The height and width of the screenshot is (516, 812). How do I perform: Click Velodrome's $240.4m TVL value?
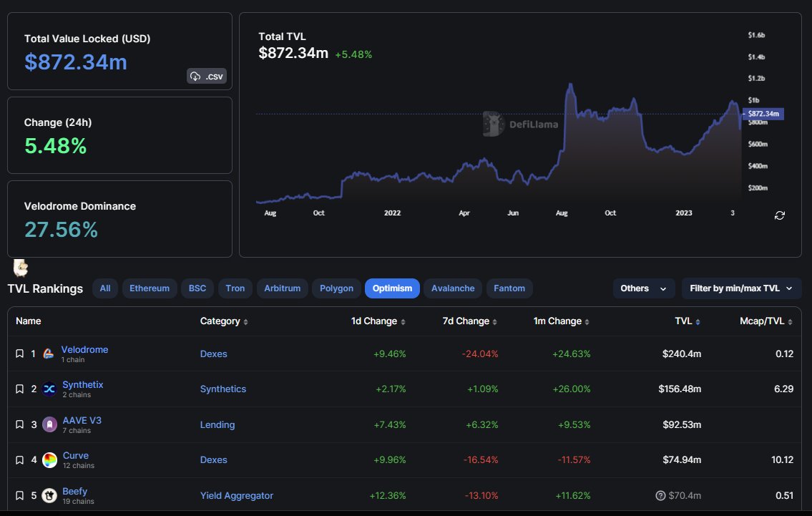click(682, 354)
